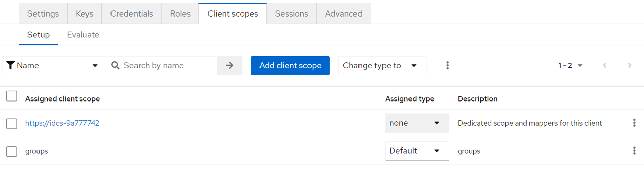The image size is (644, 173).
Task: Open the toolbar kebab menu icon
Action: (447, 65)
